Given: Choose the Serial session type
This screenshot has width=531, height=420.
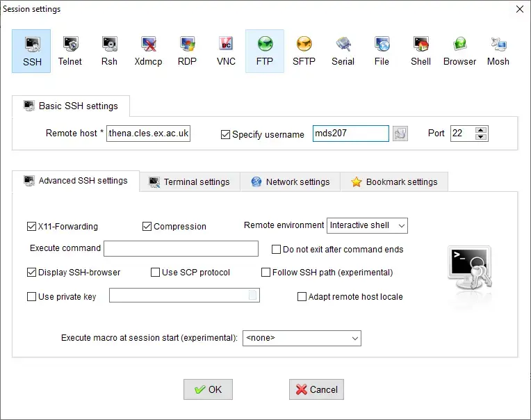Looking at the screenshot, I should [x=343, y=51].
